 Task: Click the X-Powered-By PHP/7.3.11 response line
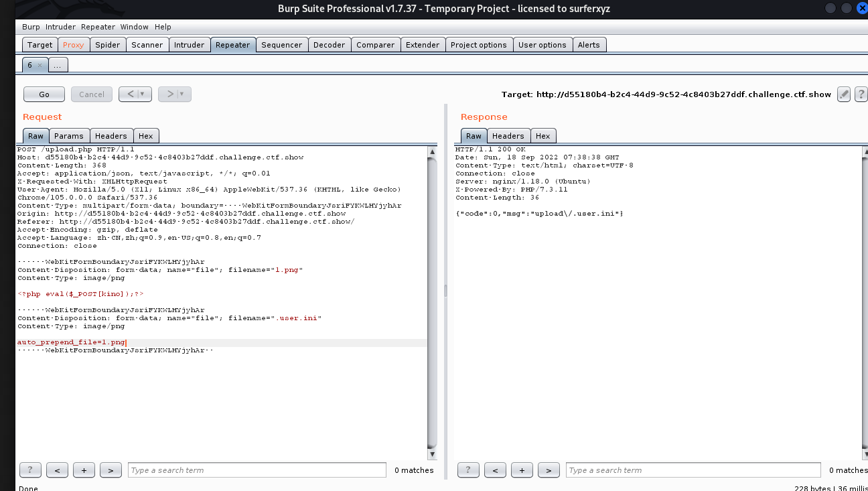(512, 190)
